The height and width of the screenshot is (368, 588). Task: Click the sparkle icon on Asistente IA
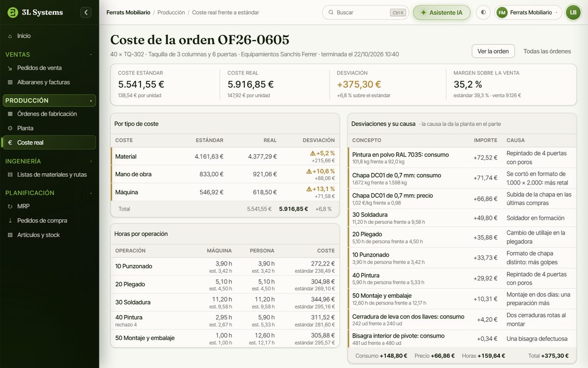click(x=423, y=12)
